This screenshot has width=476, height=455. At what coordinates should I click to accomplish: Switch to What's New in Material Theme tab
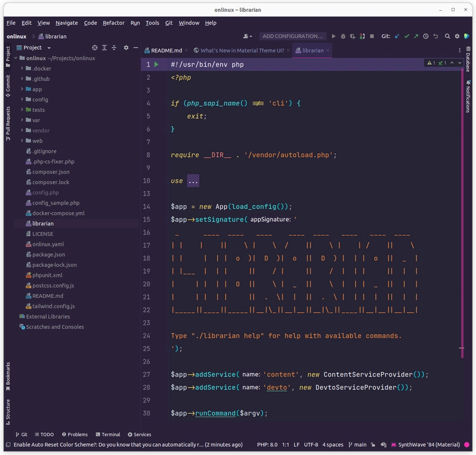(242, 51)
